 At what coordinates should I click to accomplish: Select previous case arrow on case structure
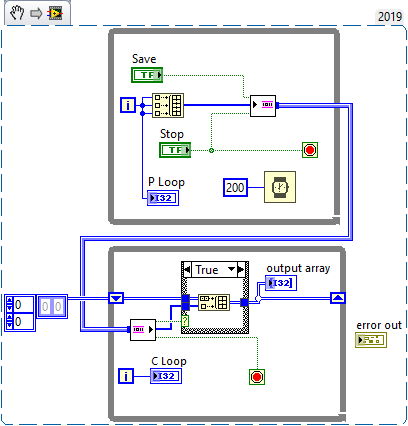click(187, 269)
